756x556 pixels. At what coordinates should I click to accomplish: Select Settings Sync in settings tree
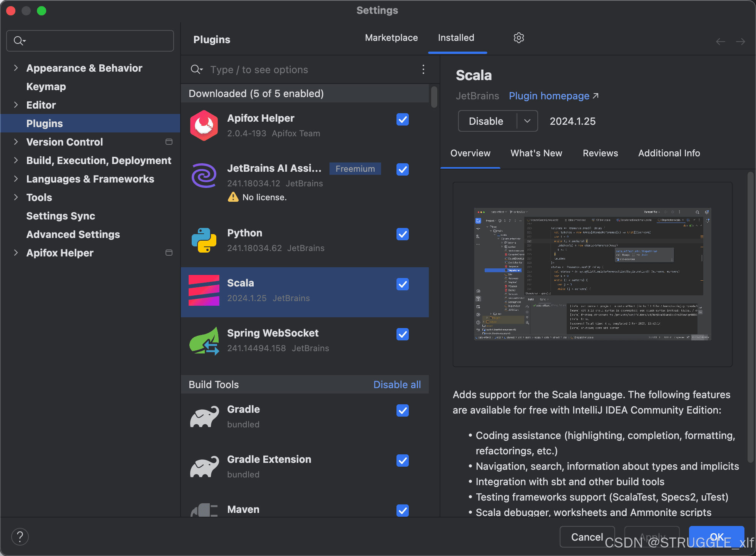pos(61,216)
